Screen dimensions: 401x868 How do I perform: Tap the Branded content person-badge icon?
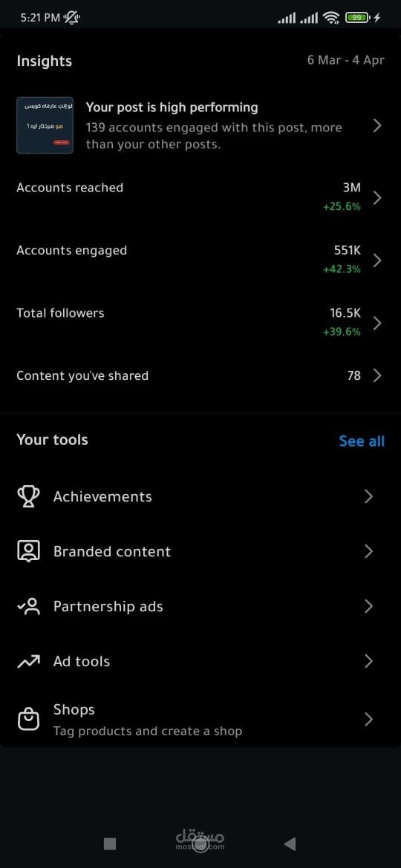click(x=28, y=551)
